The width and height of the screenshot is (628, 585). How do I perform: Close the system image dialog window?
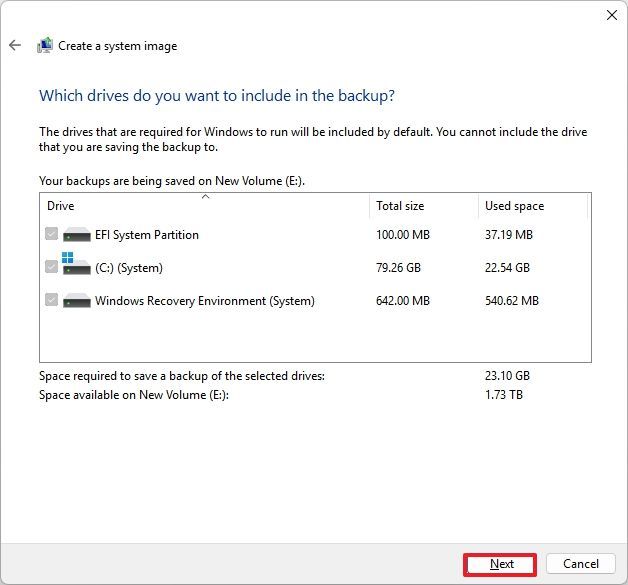coord(611,15)
